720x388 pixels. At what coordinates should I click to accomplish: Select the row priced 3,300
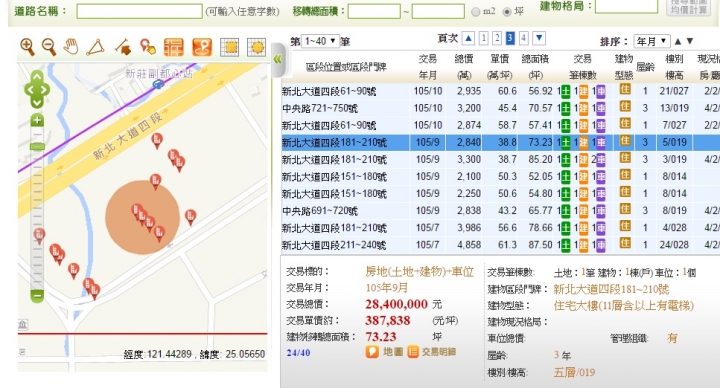[501, 159]
